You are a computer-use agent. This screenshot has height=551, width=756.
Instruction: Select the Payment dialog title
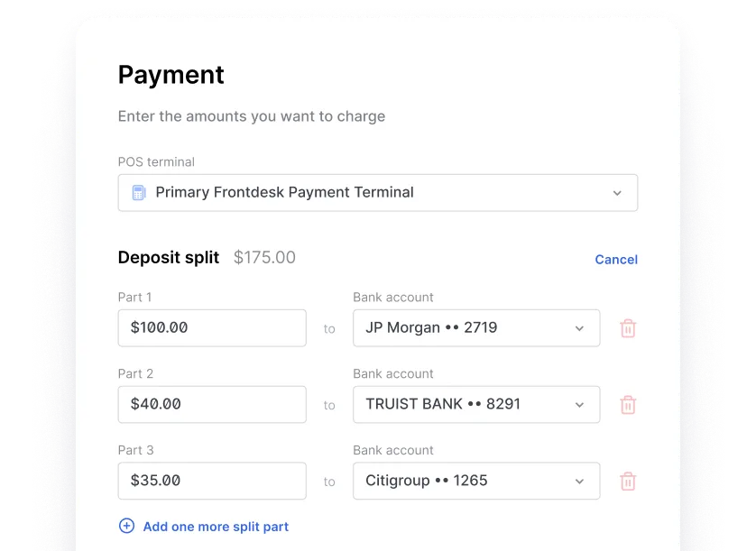point(171,76)
